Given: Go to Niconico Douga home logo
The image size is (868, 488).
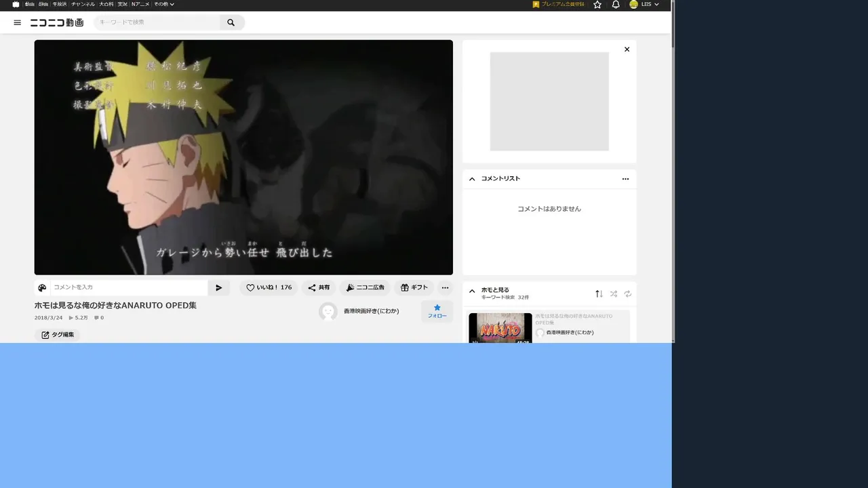Looking at the screenshot, I should point(57,22).
